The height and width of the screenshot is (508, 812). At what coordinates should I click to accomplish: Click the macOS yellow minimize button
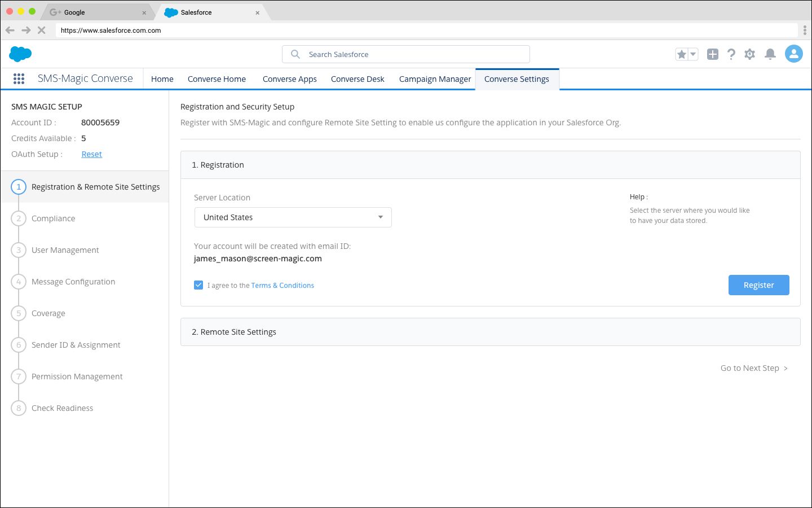point(21,11)
